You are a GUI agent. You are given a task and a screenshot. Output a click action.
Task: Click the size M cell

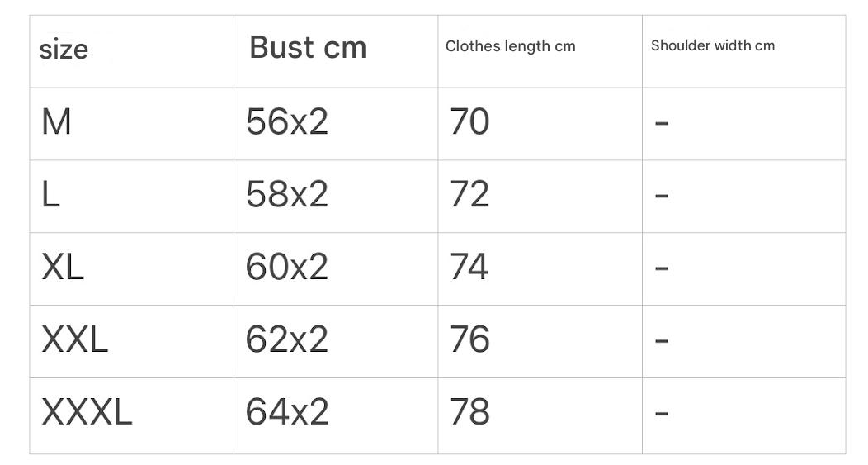point(56,122)
